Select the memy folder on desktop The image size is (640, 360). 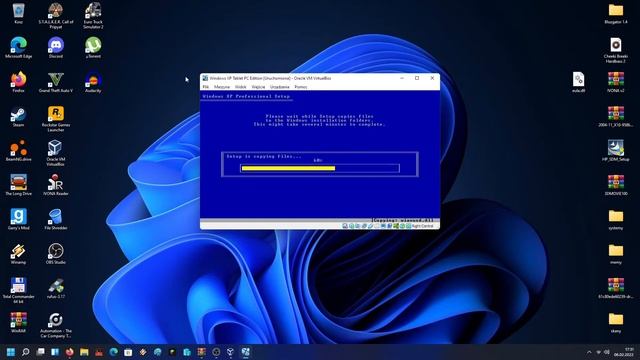tap(616, 253)
